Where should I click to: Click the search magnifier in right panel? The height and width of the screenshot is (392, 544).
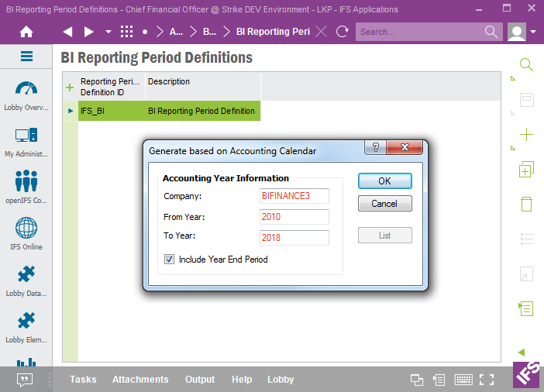pyautogui.click(x=526, y=65)
